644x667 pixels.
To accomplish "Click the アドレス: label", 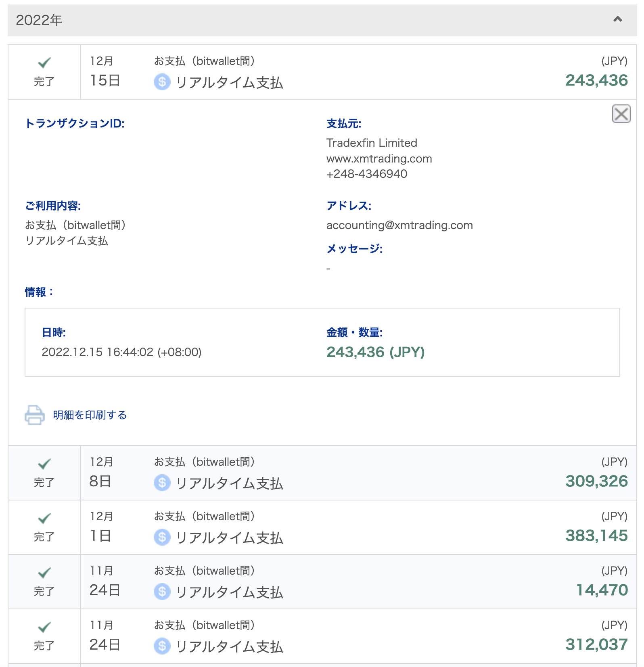I will pyautogui.click(x=349, y=206).
